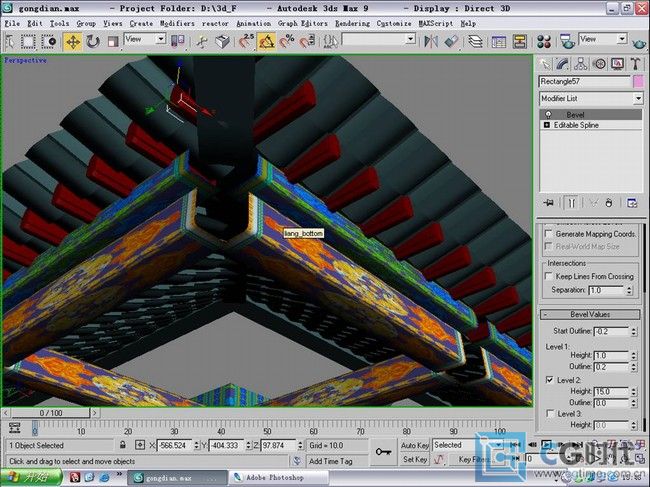Viewport: 650px width, 487px height.
Task: Toggle Set Key mode
Action: click(415, 459)
